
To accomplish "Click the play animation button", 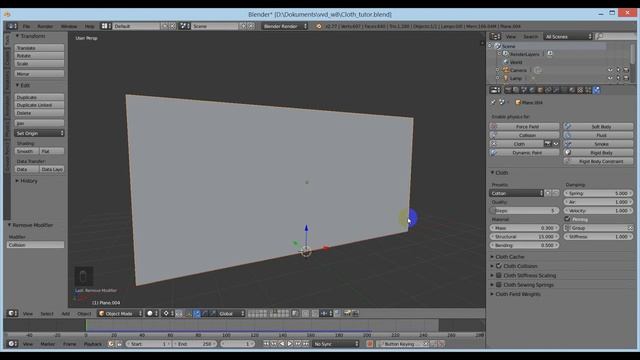I will coord(290,344).
